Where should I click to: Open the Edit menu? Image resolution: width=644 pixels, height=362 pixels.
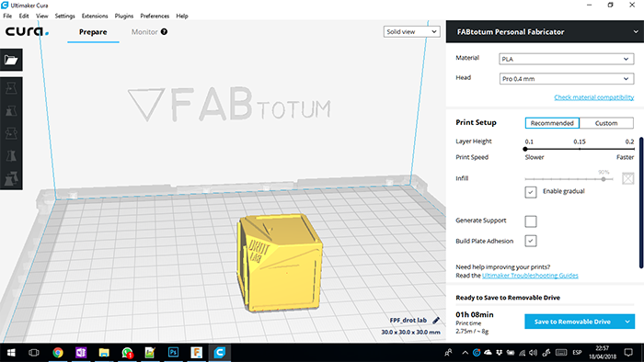click(24, 16)
